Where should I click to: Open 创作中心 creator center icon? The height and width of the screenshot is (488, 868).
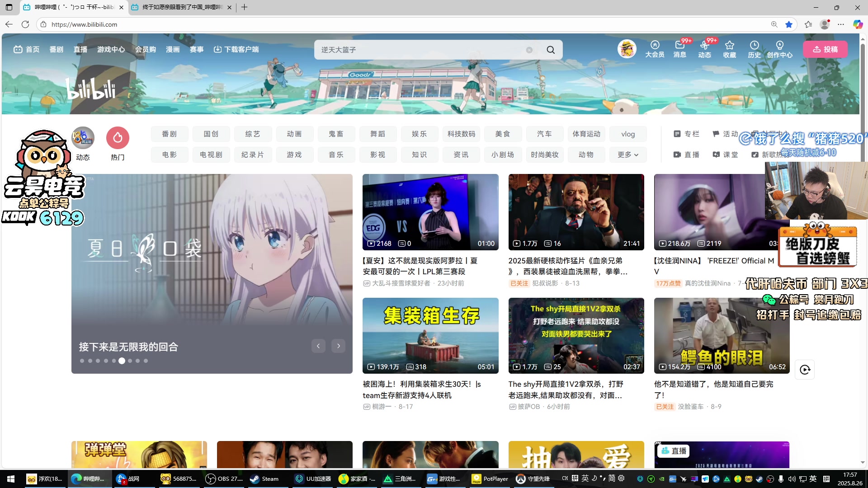780,49
